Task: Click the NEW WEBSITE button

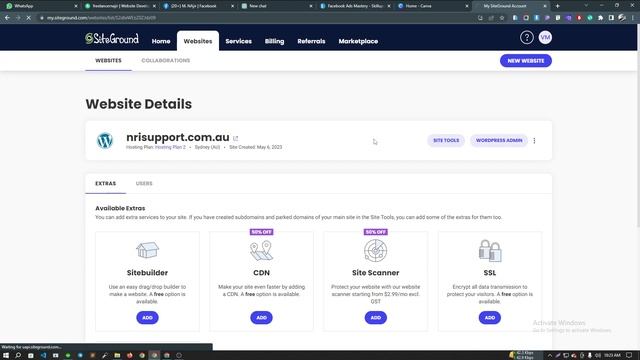Action: coord(526,60)
